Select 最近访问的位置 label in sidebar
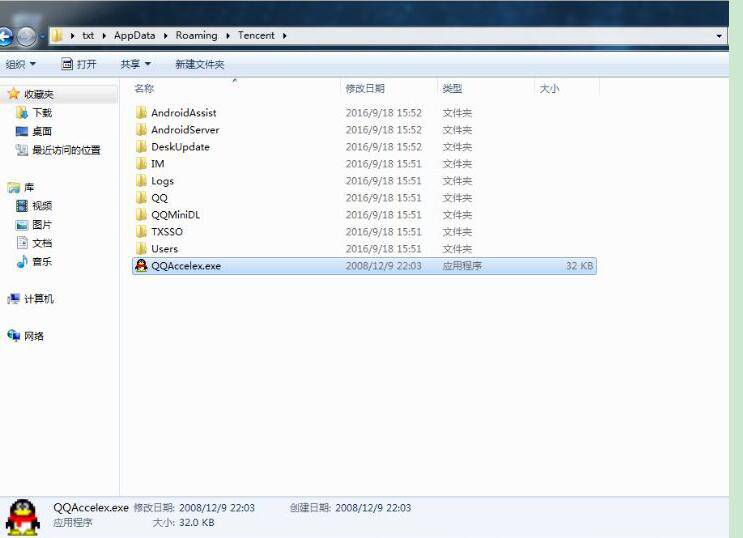The width and height of the screenshot is (743, 538). point(66,150)
